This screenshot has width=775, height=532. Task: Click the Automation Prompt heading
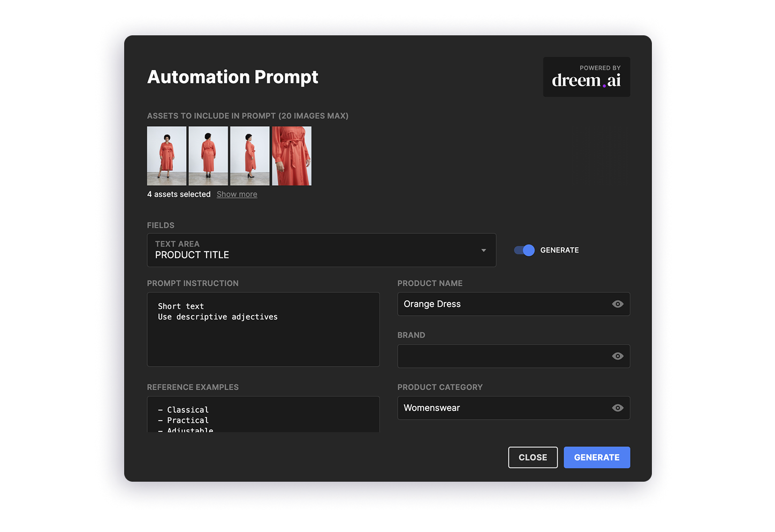pos(233,77)
